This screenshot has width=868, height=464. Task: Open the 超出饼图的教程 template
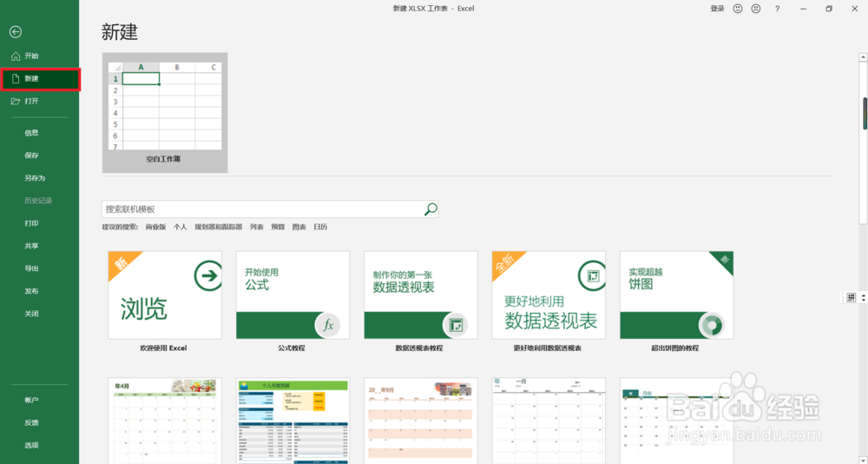click(x=676, y=302)
